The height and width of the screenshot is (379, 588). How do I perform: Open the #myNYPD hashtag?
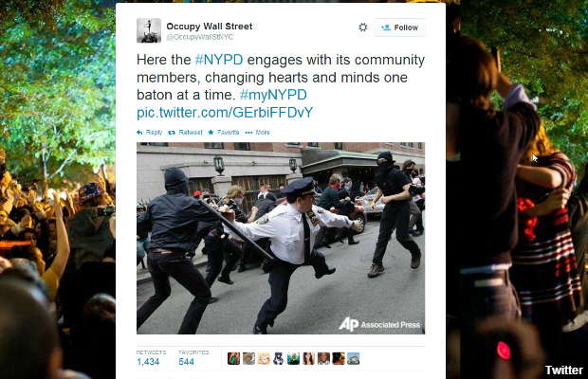[273, 95]
